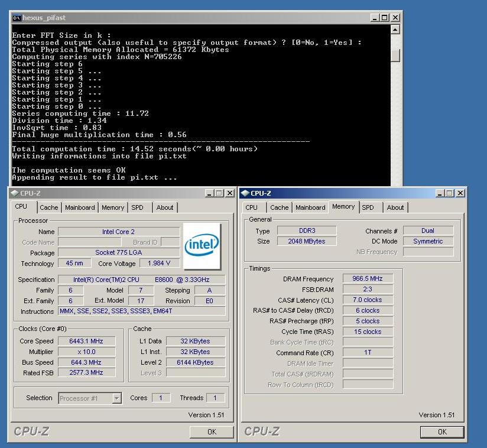Open Mainboard tab in left CPU-Z window
The image size is (487, 448).
coord(80,207)
